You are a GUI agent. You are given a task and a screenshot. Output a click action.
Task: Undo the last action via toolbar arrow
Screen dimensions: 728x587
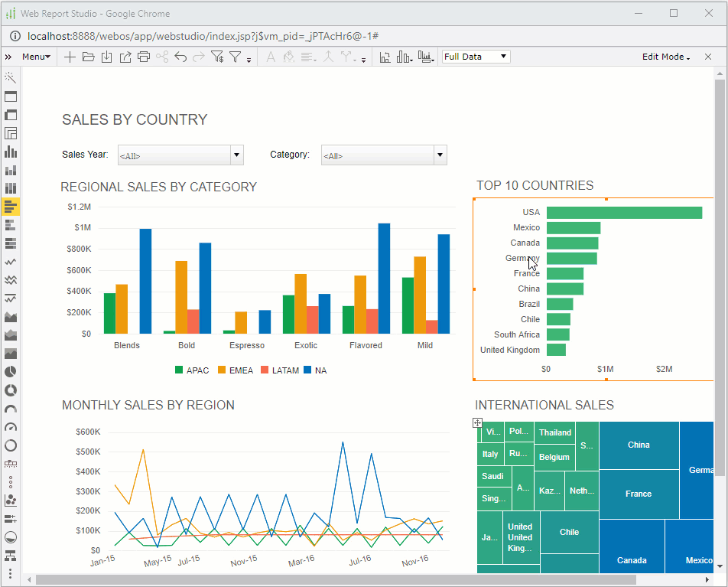(180, 57)
